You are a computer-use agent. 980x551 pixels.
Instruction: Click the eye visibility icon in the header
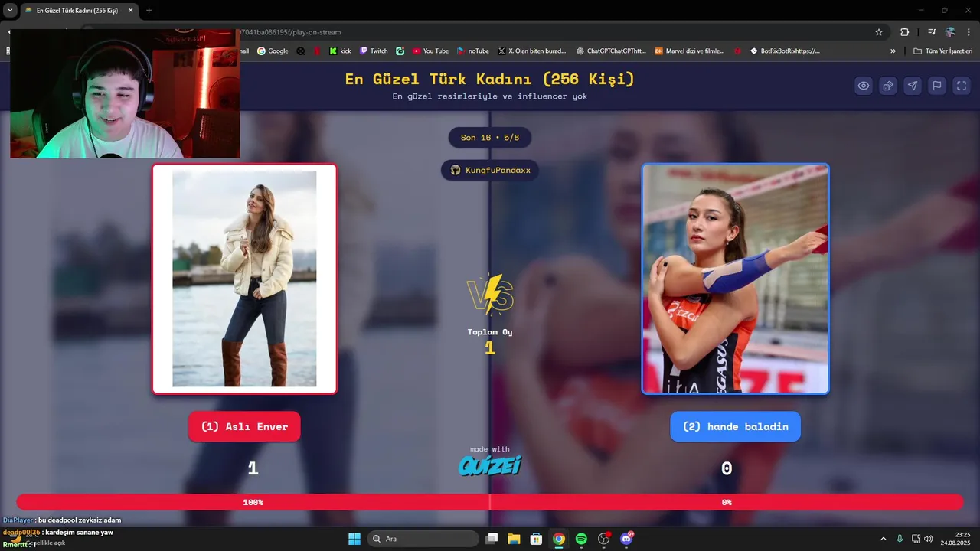tap(864, 86)
